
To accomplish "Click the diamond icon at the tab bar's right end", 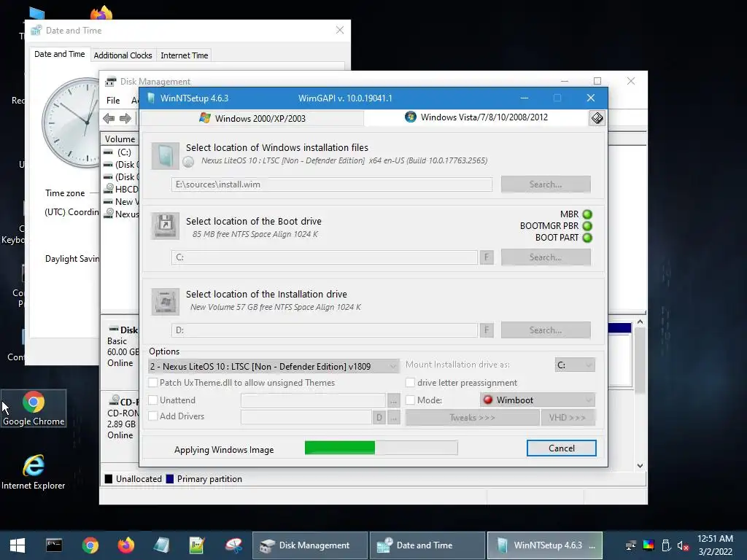I will click(x=597, y=117).
